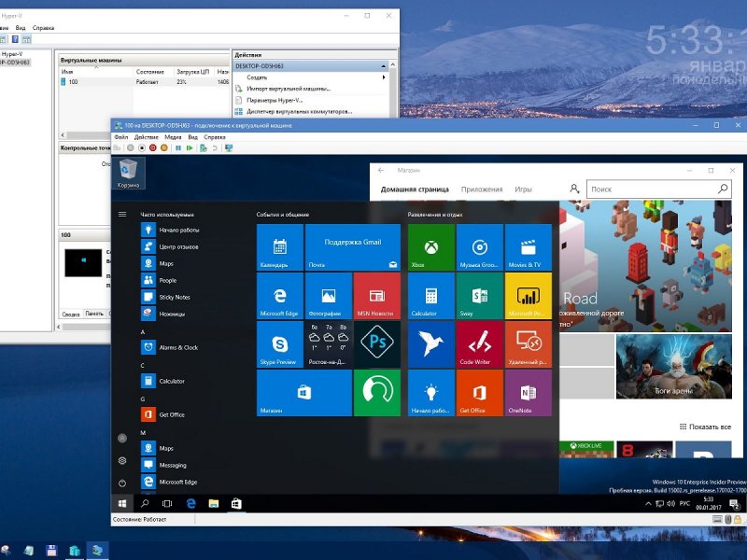The image size is (747, 560).
Task: Show hidden tray icons chevron
Action: point(648,503)
